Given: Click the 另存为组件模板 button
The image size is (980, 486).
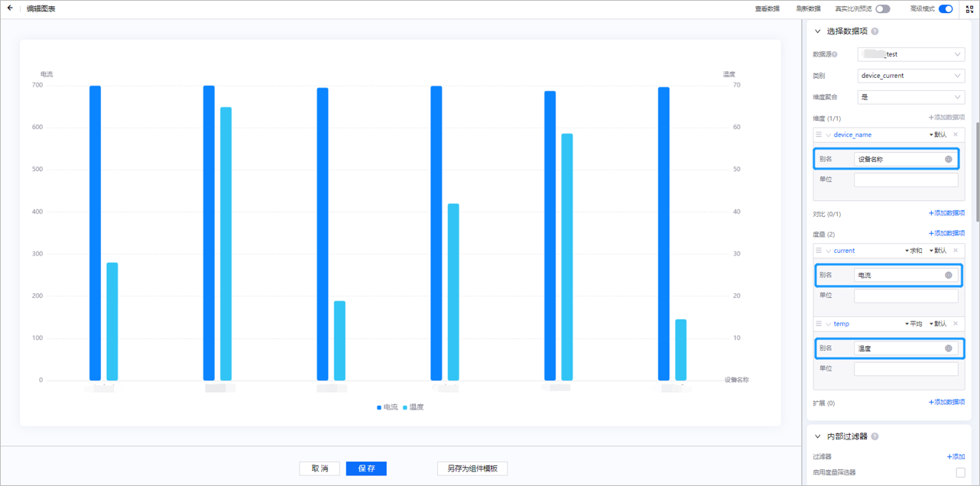Looking at the screenshot, I should 472,468.
